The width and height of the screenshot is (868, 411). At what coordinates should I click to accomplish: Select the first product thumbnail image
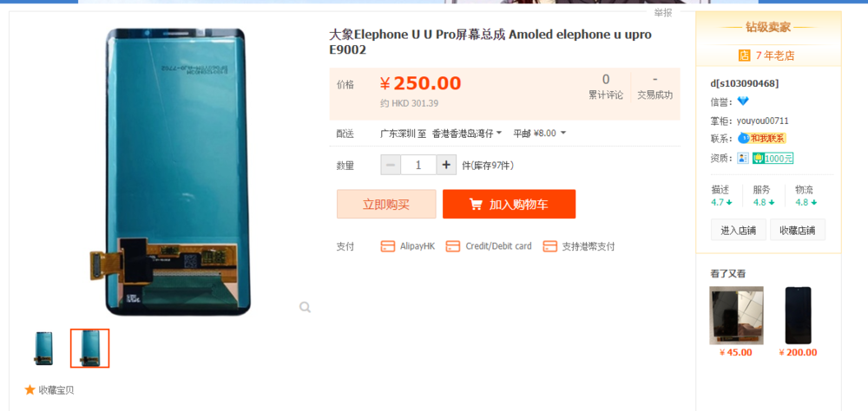[x=44, y=348]
